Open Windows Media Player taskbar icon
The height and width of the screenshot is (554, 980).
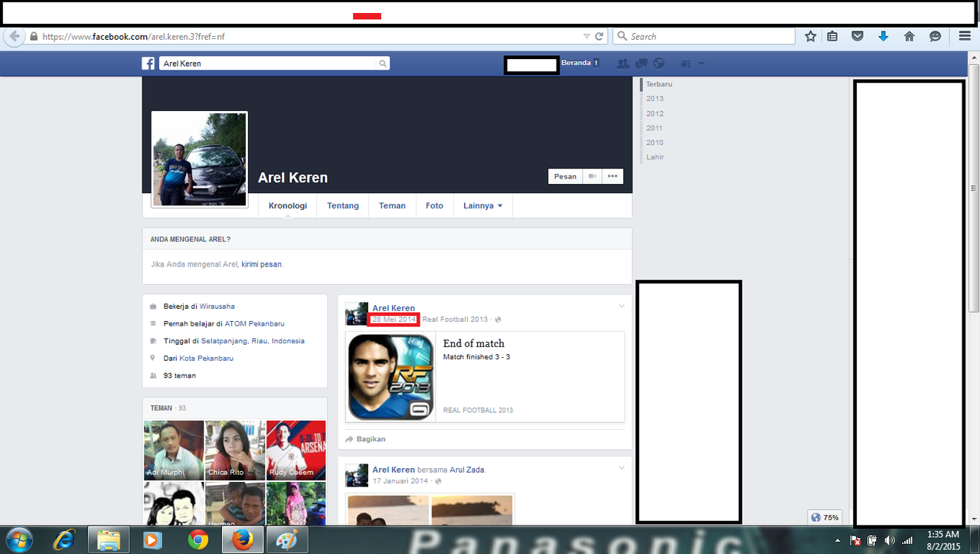point(153,540)
